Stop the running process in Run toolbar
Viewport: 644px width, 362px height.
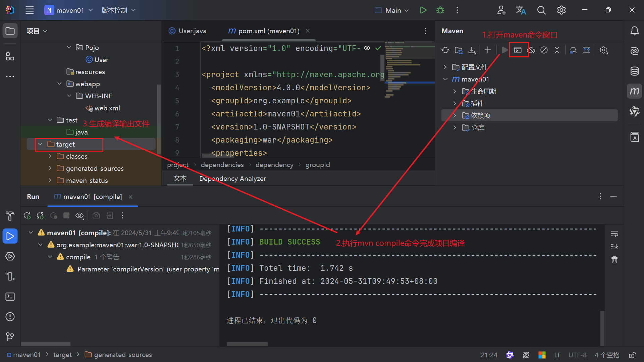coord(66,215)
